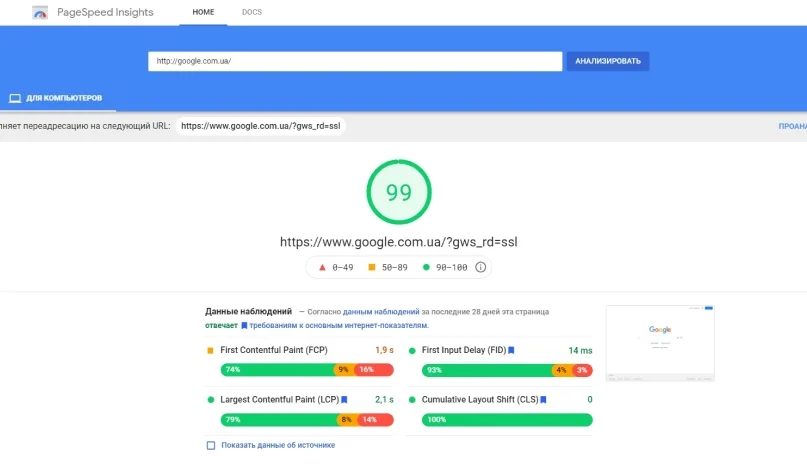Switch to the HOME tab
807x470 pixels.
pyautogui.click(x=203, y=12)
